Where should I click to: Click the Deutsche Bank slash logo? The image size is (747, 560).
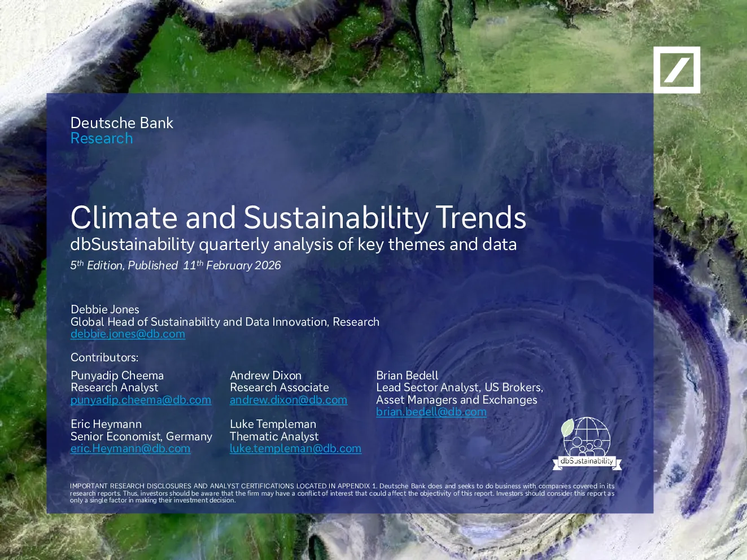coord(676,70)
